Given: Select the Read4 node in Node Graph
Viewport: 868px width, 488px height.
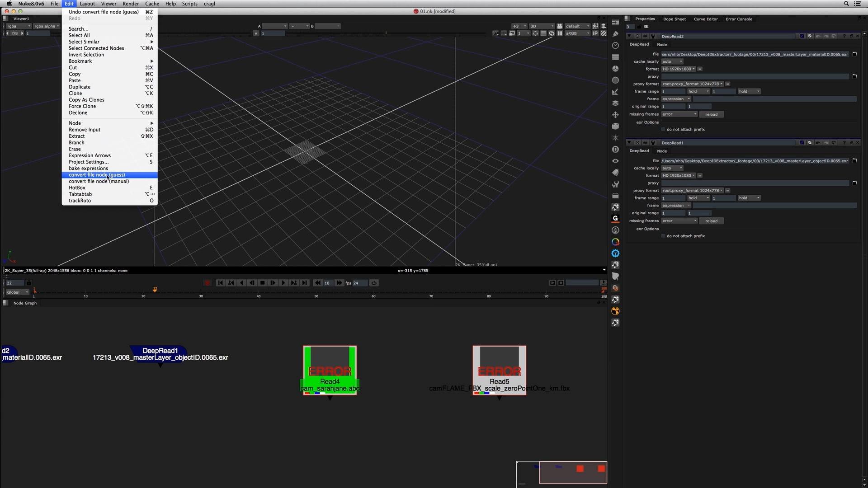Looking at the screenshot, I should click(x=330, y=370).
